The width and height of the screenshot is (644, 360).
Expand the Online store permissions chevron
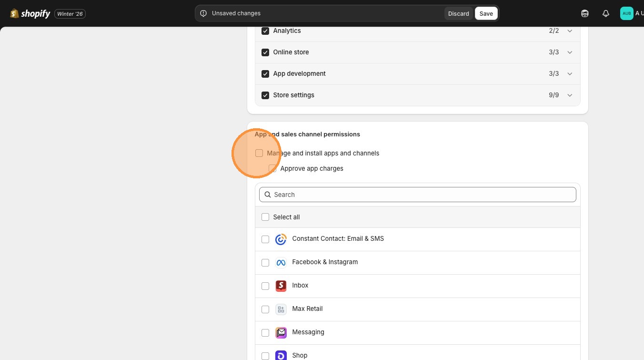tap(570, 52)
